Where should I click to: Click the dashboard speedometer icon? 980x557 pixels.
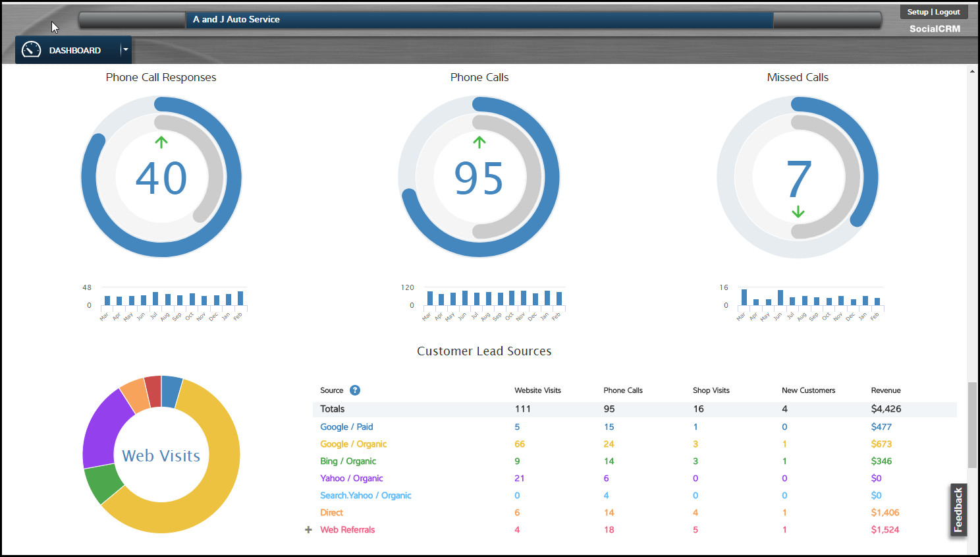click(x=31, y=49)
